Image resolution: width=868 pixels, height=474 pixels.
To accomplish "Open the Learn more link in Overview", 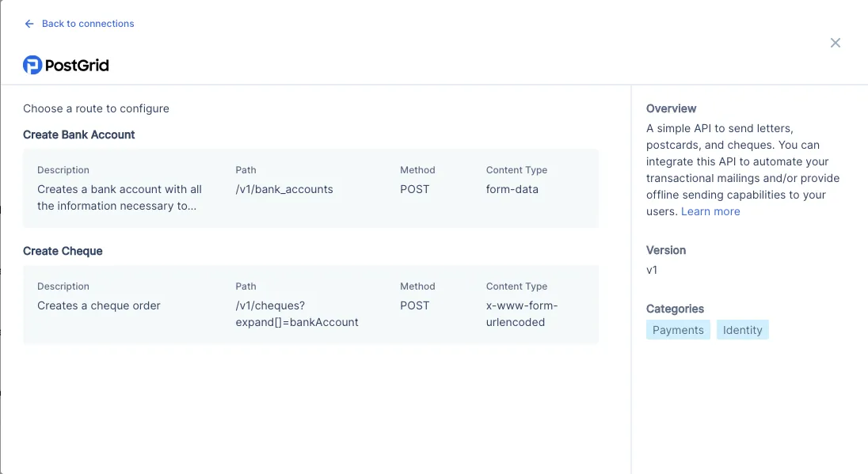I will (x=710, y=211).
